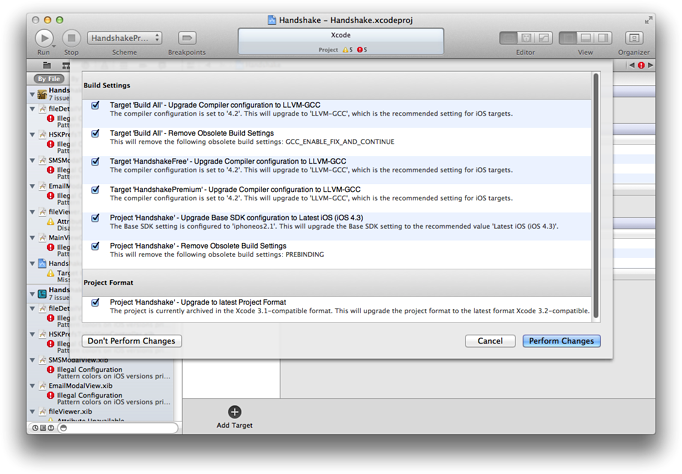Image resolution: width=682 pixels, height=474 pixels.
Task: Click the Stop button in the toolbar
Action: coord(71,38)
